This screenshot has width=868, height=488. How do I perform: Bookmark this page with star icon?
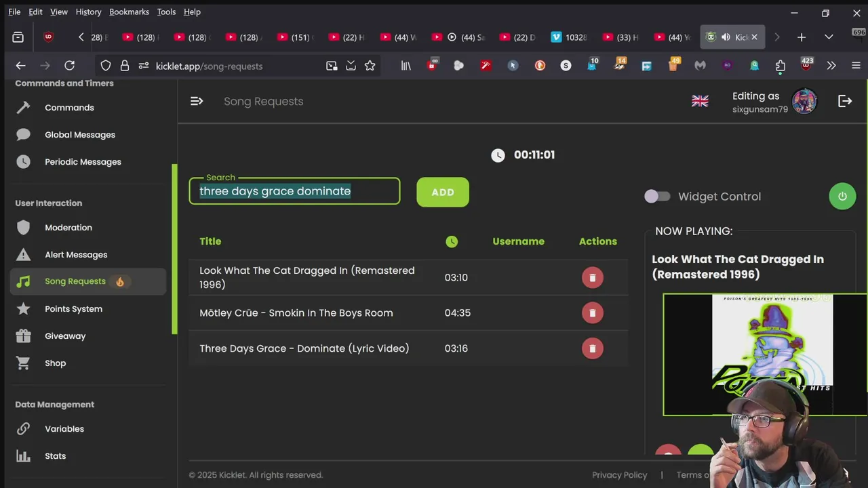[x=370, y=66]
